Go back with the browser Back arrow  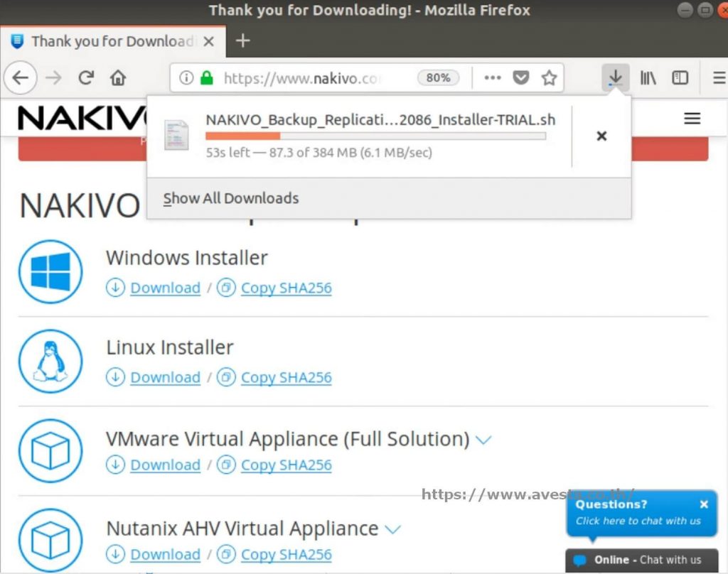(21, 77)
